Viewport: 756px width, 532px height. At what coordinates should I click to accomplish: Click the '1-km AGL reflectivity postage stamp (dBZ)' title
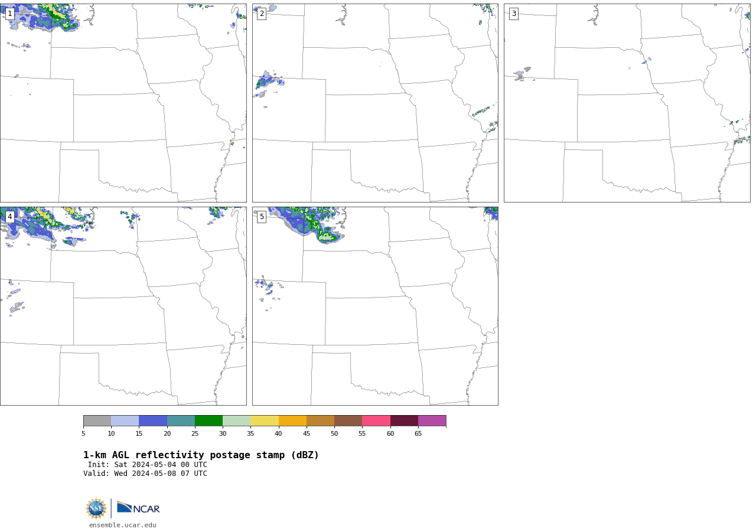201,455
